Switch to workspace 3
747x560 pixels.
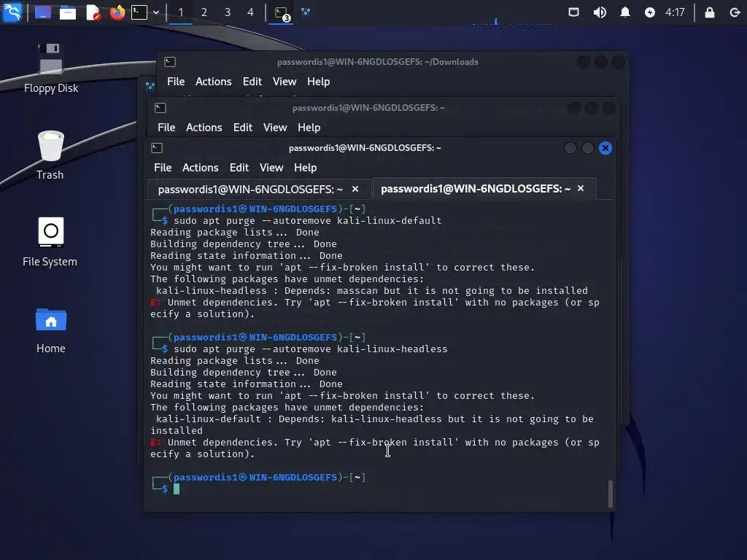228,12
